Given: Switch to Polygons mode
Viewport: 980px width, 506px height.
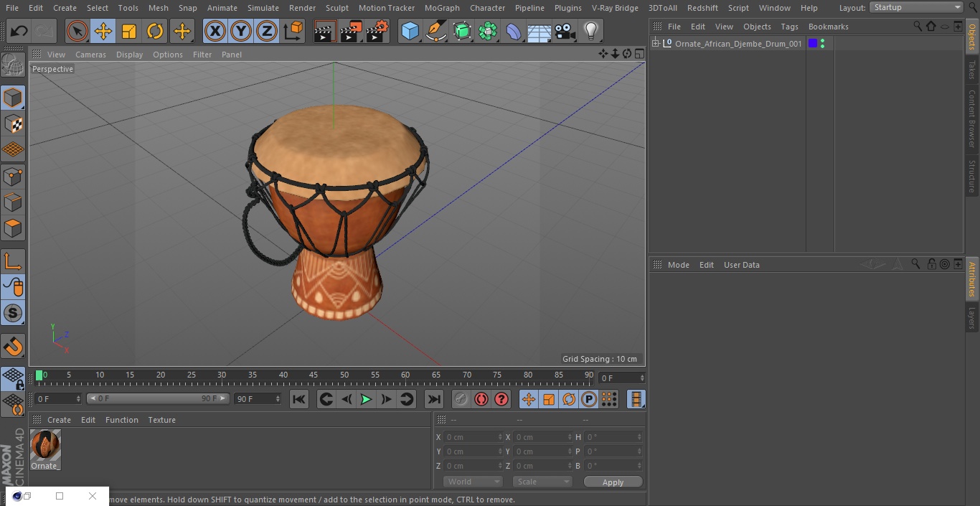Looking at the screenshot, I should (13, 228).
